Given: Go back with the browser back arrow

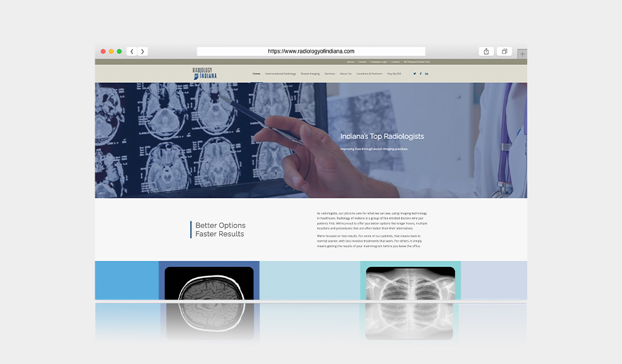Looking at the screenshot, I should coord(132,52).
